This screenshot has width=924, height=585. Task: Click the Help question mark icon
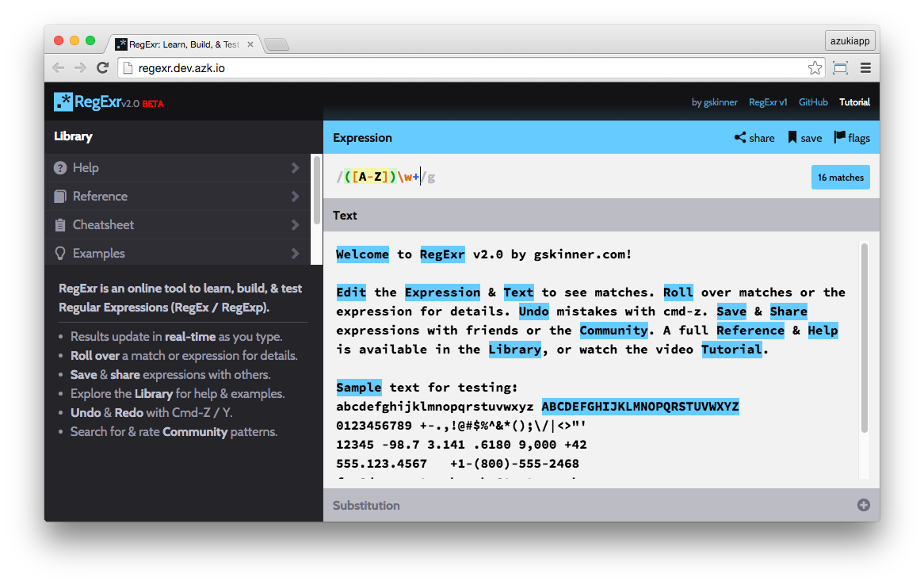tap(60, 168)
